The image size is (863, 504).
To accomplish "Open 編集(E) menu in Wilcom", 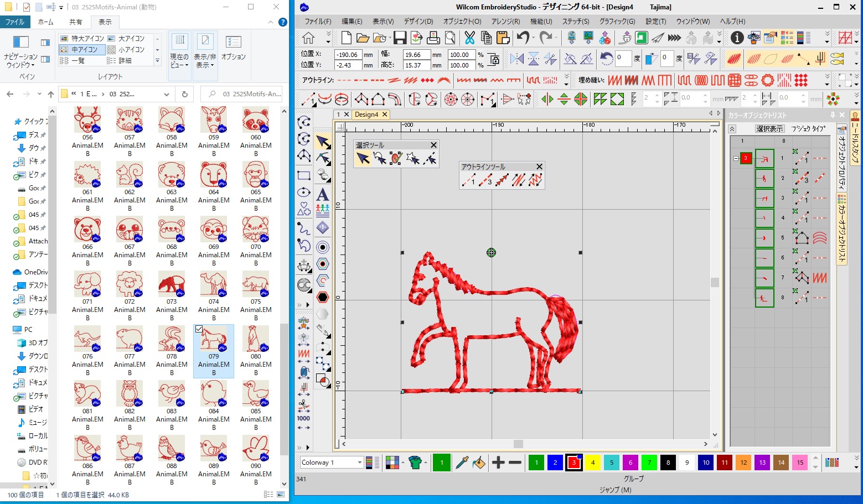I will coord(352,21).
